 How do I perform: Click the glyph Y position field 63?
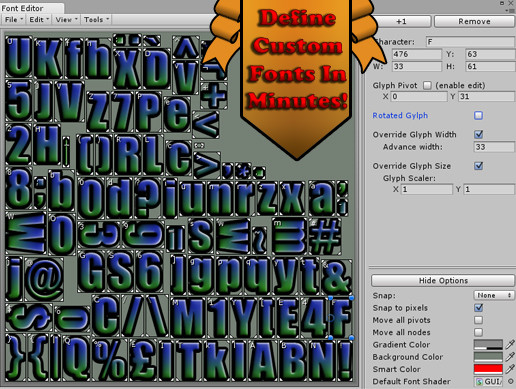[490, 54]
